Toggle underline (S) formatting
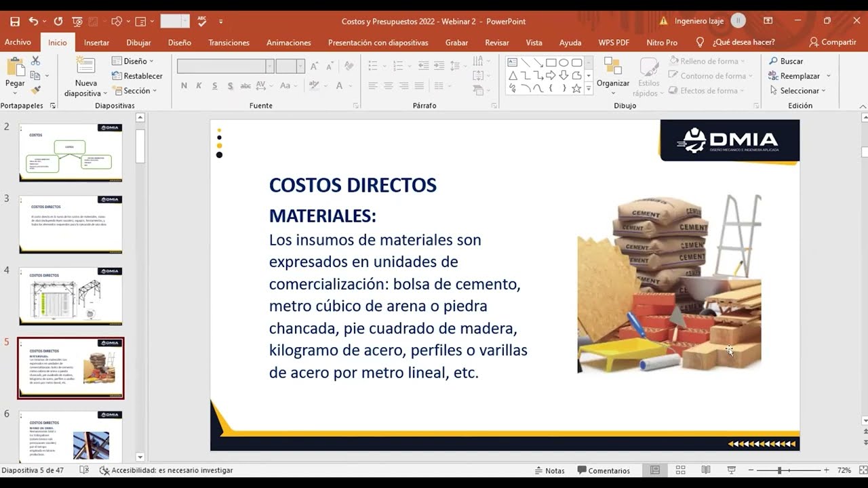Screen dimensions: 868x488 pos(214,86)
